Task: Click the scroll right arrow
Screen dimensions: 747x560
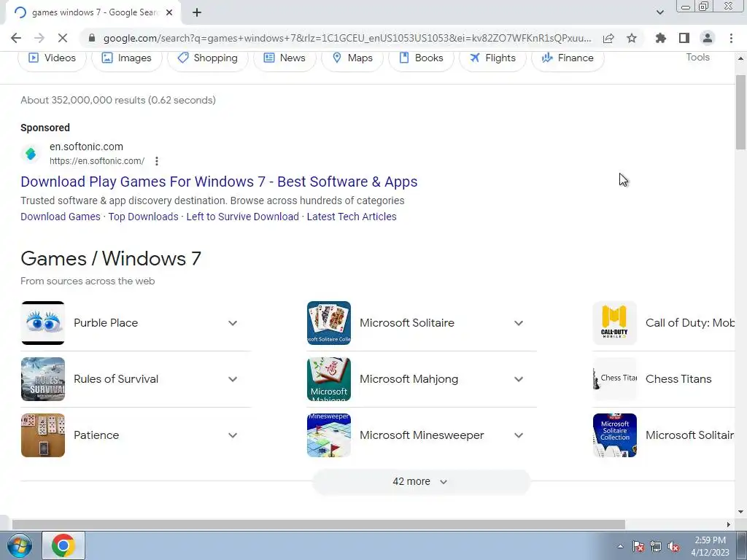Action: tap(728, 524)
